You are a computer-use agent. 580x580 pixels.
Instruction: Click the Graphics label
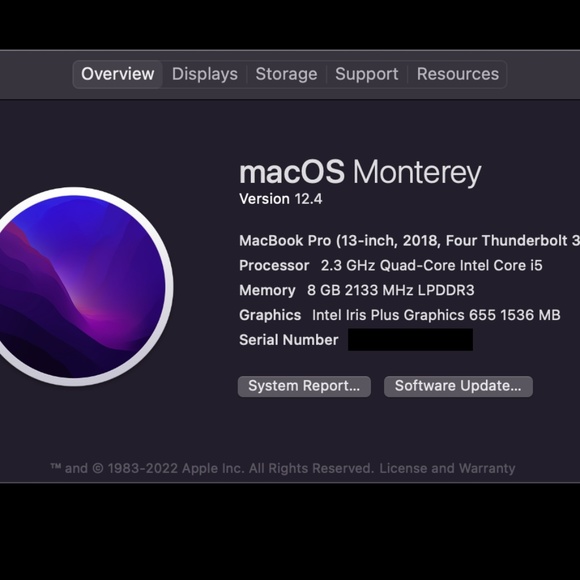point(270,315)
